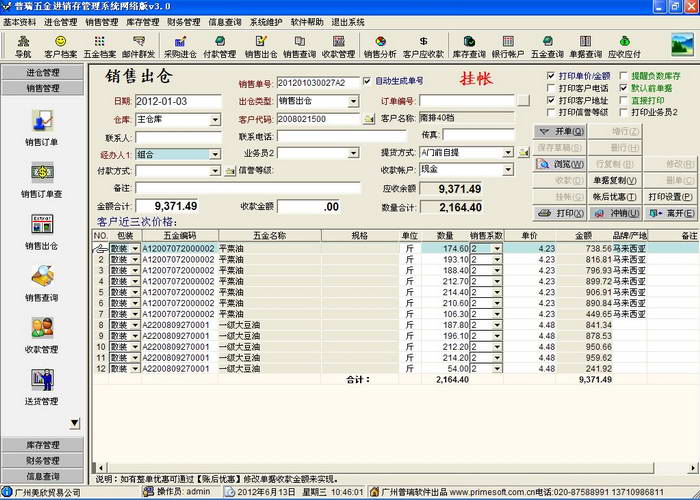Image resolution: width=700 pixels, height=500 pixels.
Task: Open 采购进仓 purchase stock-in icon
Action: pos(180,46)
